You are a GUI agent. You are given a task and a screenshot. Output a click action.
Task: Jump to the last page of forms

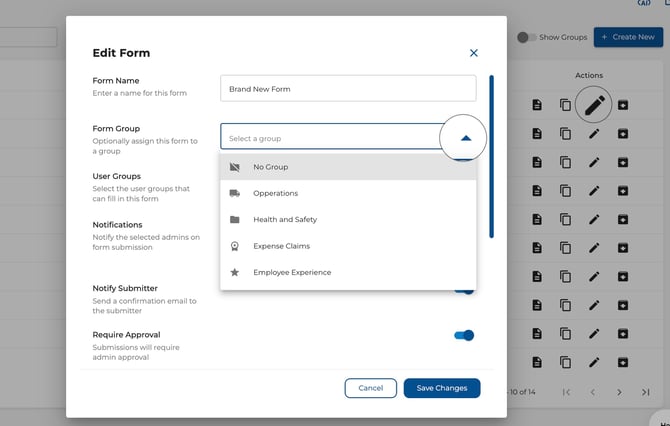[x=646, y=392]
